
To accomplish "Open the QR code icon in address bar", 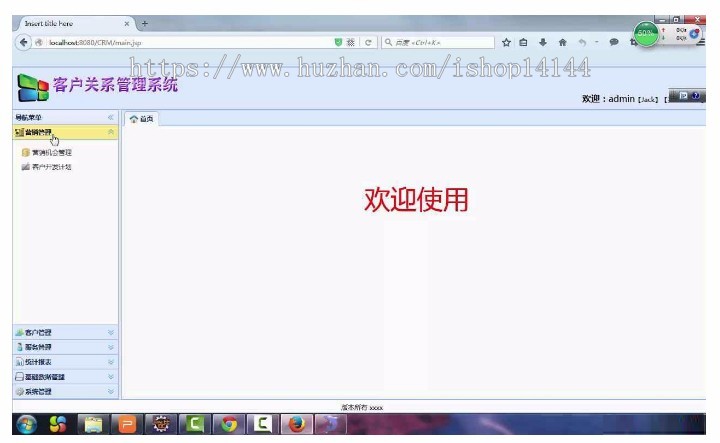I will click(351, 43).
